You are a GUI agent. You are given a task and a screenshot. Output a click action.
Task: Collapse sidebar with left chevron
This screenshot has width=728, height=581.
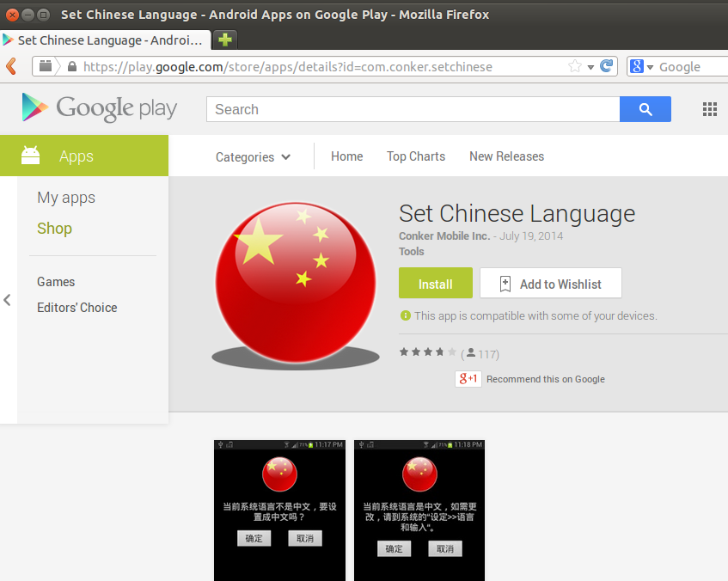pos(7,300)
